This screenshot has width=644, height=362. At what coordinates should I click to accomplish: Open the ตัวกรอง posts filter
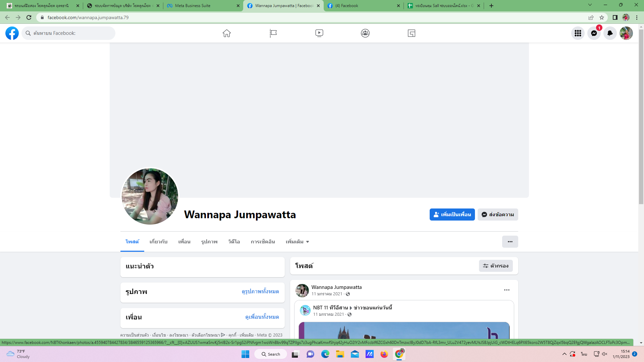(495, 266)
